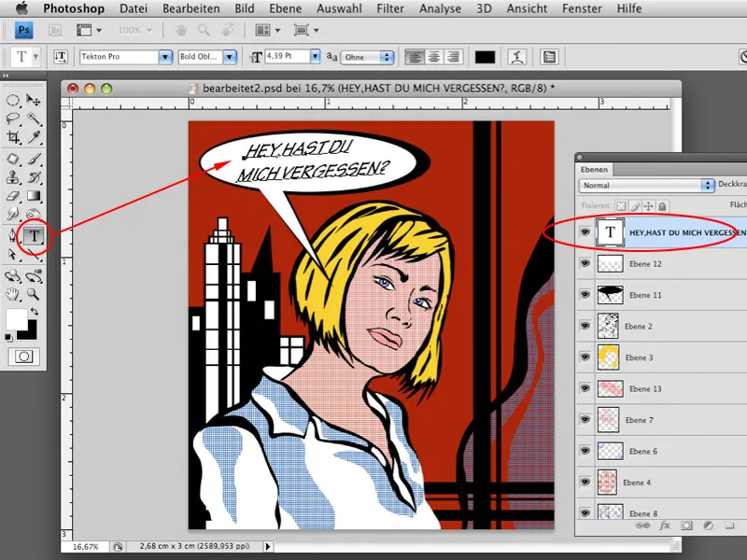Hide layer Ebene 2
This screenshot has width=747, height=560.
585,326
